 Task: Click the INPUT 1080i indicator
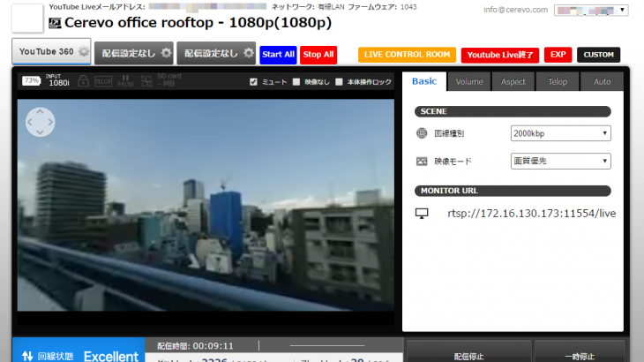coord(58,80)
